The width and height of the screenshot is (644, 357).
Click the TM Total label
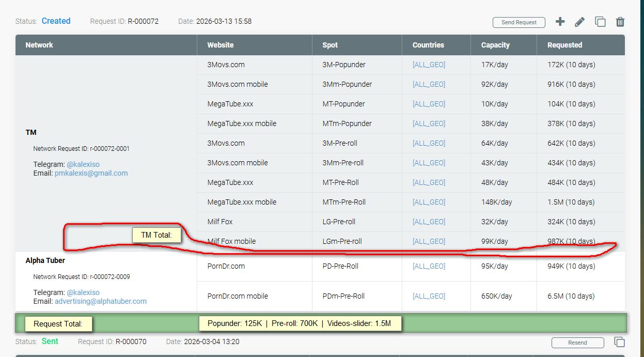click(157, 235)
